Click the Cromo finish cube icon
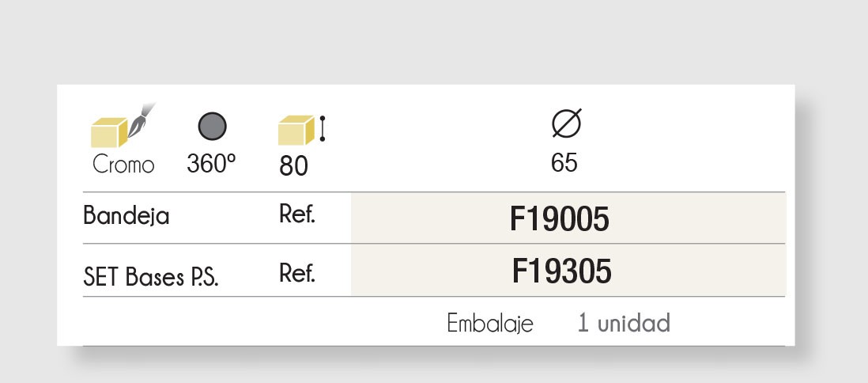Image resolution: width=868 pixels, height=383 pixels. click(x=110, y=132)
